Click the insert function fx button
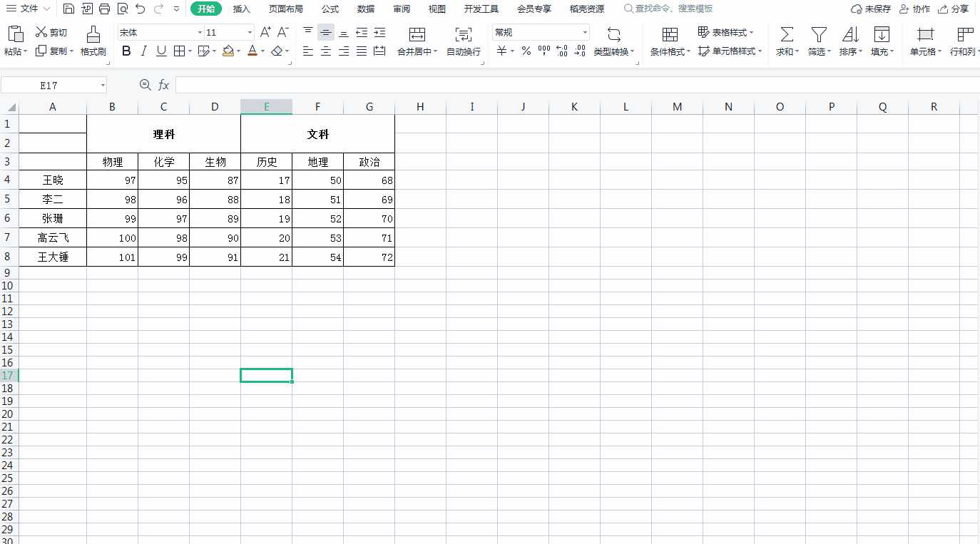Image resolution: width=980 pixels, height=544 pixels. click(x=163, y=85)
